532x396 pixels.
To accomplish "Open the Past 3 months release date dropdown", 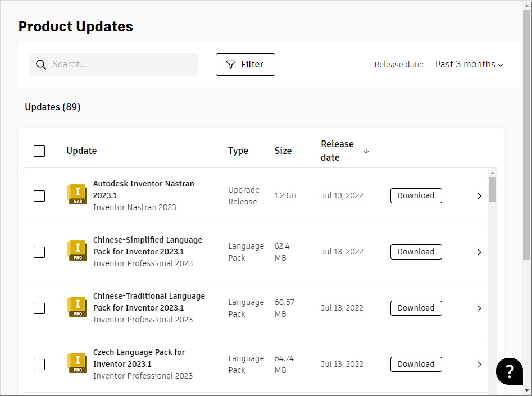I will coord(469,65).
